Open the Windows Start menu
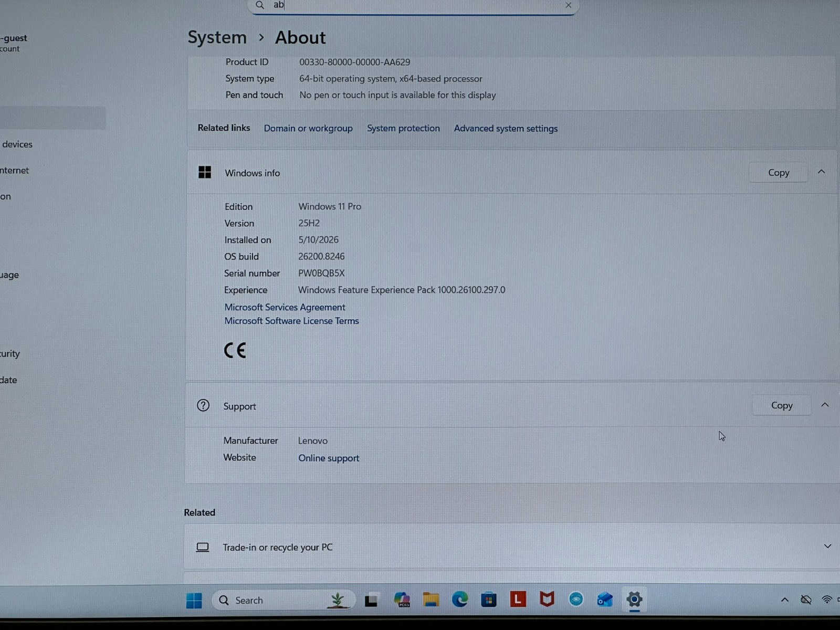840x630 pixels. (194, 600)
